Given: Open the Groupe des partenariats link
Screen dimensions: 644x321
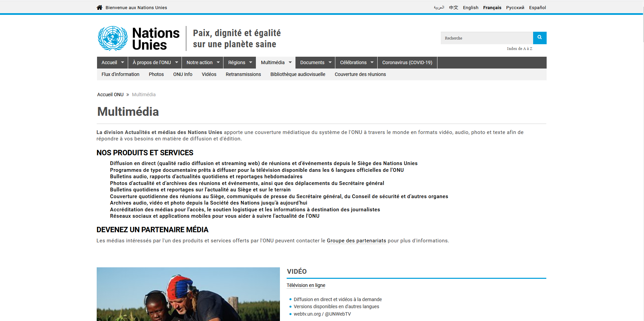Looking at the screenshot, I should [x=356, y=241].
